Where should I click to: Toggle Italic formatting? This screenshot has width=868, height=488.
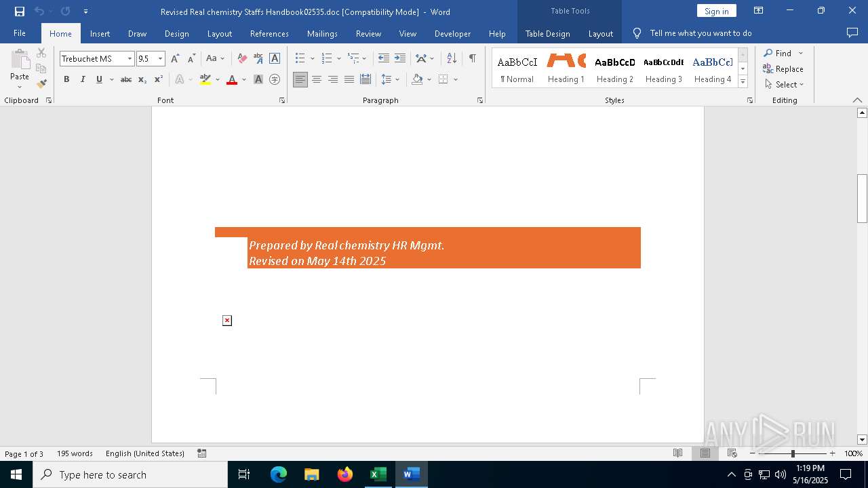click(83, 79)
